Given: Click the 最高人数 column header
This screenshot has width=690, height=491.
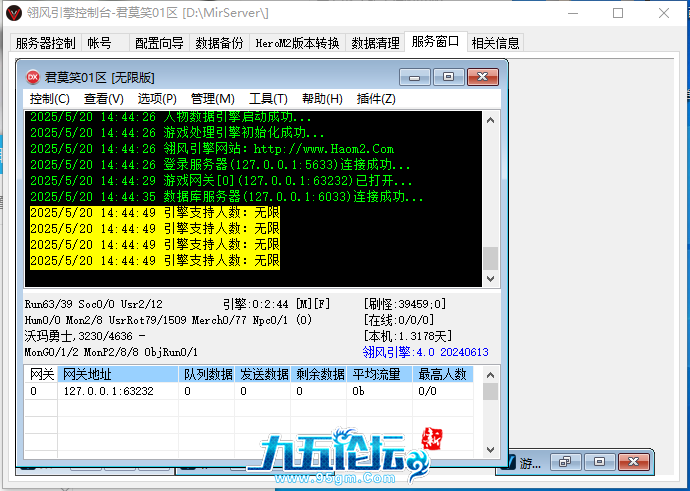Looking at the screenshot, I should click(x=443, y=374).
